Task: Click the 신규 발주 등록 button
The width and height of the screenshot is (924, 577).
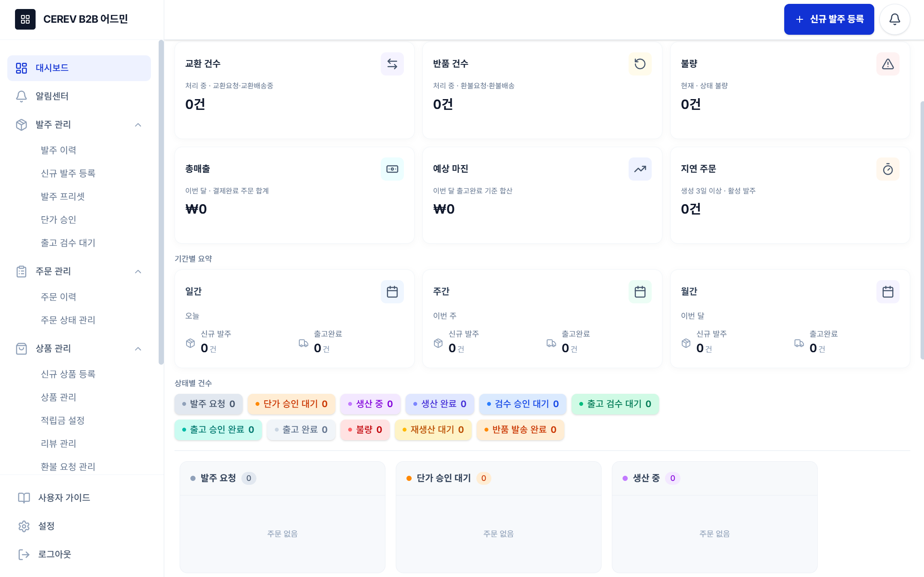Action: [828, 19]
